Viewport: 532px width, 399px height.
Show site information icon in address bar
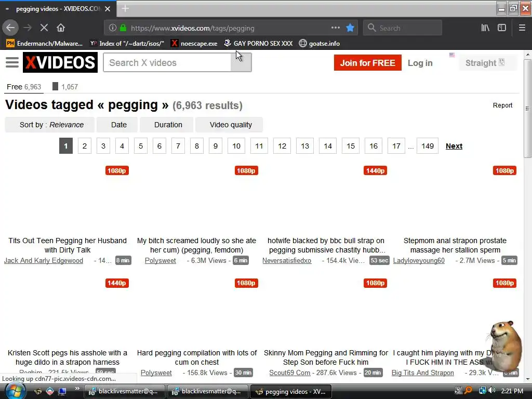[113, 28]
